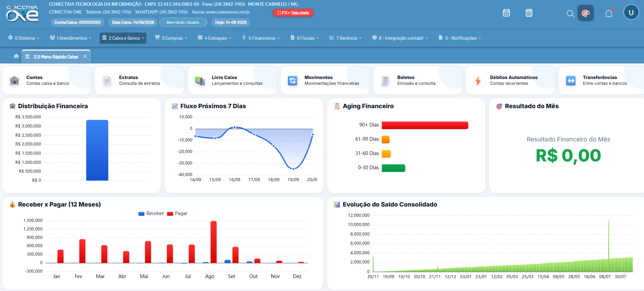This screenshot has height=291, width=644.
Task: Click the arrows icon on Transferências card
Action: click(x=571, y=80)
